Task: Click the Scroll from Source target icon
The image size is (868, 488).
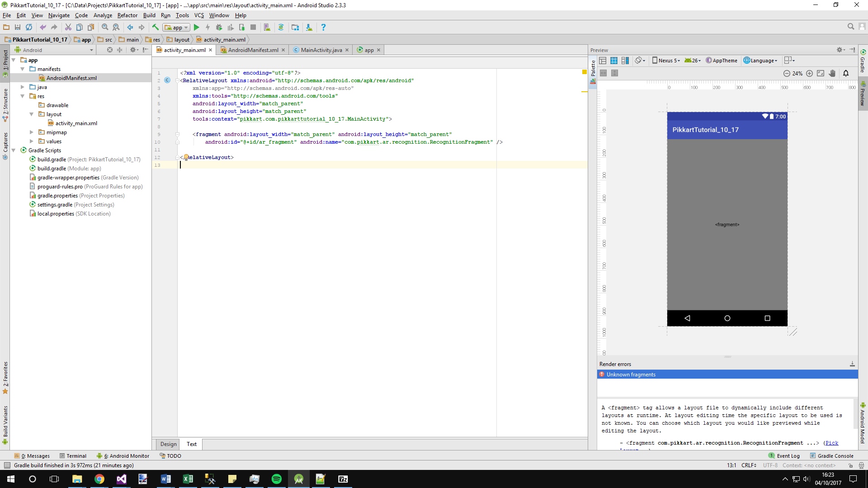Action: [x=109, y=50]
